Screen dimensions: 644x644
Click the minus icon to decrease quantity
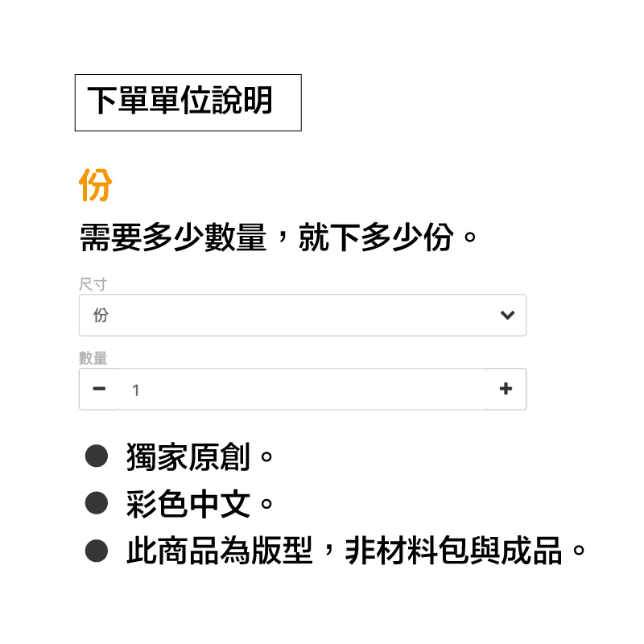click(99, 390)
